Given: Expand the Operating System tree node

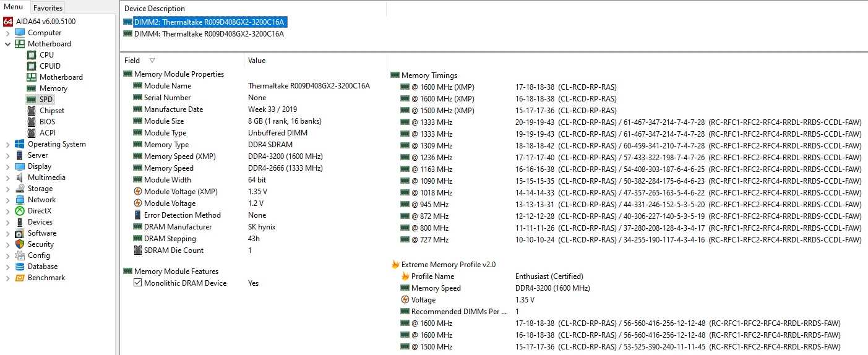Looking at the screenshot, I should click(x=7, y=144).
